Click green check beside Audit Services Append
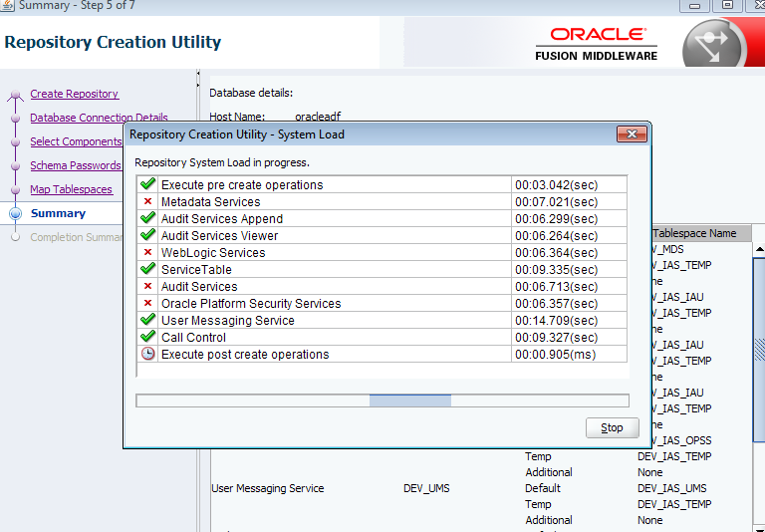Viewport: 765px width, 532px height. pyautogui.click(x=148, y=218)
